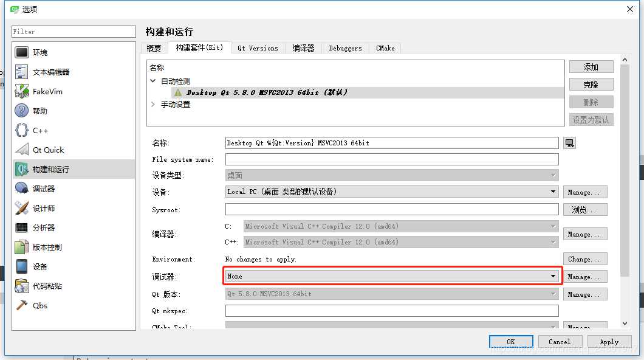The image size is (644, 360).
Task: Click the kit icon button beside the name field
Action: [570, 143]
